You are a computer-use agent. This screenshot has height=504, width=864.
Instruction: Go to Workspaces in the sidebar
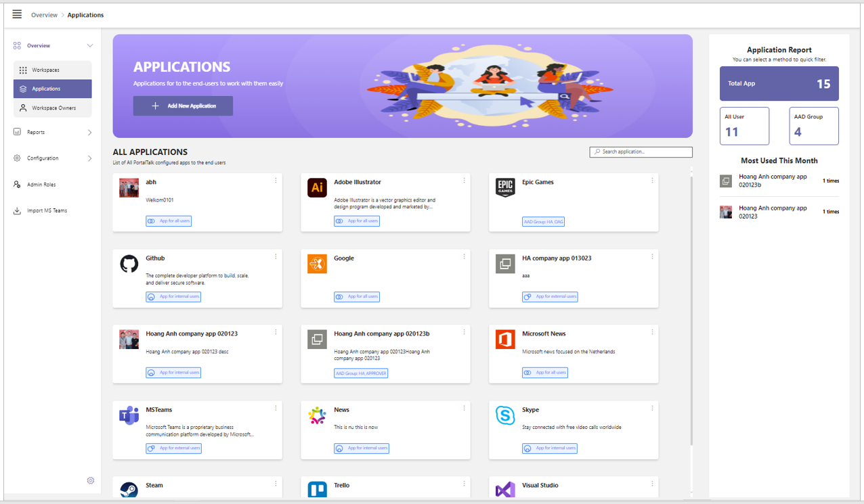click(52, 70)
